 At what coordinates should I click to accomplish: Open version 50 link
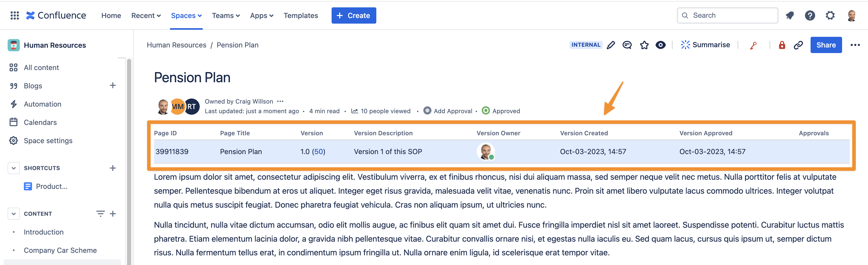[318, 152]
